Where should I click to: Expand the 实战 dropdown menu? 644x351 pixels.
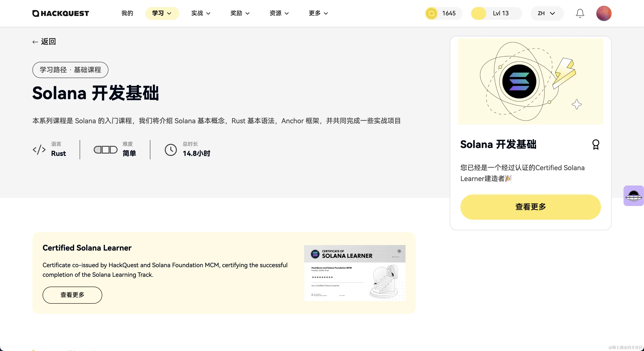click(201, 13)
